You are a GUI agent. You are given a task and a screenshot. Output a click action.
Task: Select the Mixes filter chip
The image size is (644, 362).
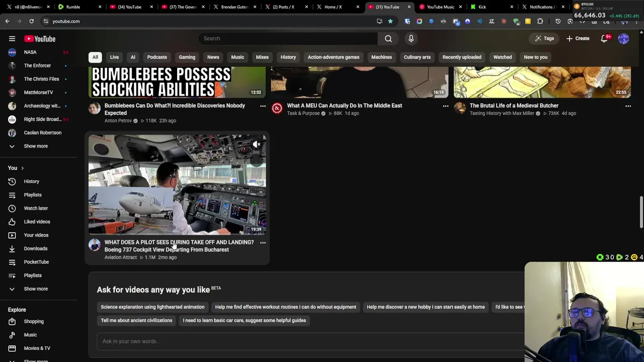click(x=262, y=57)
